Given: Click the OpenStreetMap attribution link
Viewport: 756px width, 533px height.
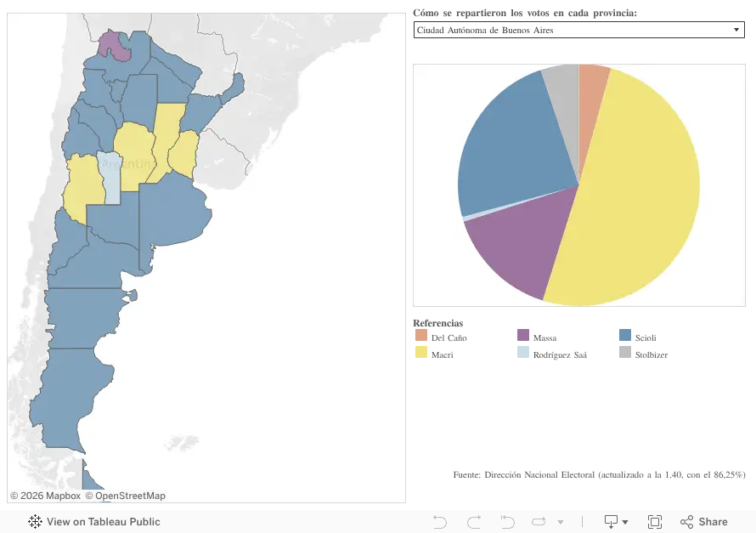Looking at the screenshot, I should 126,496.
